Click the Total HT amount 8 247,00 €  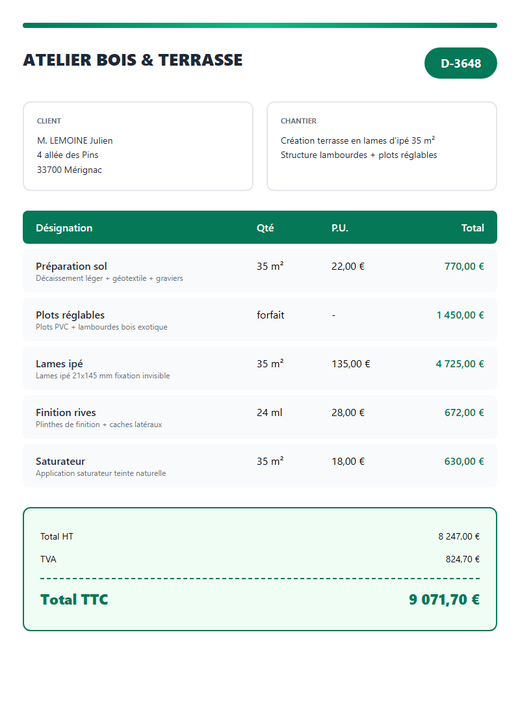click(459, 537)
